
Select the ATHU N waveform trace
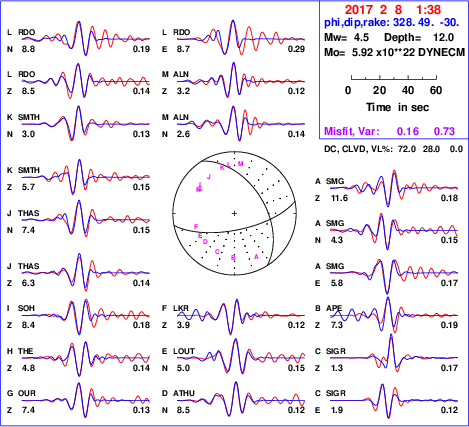(x=241, y=400)
